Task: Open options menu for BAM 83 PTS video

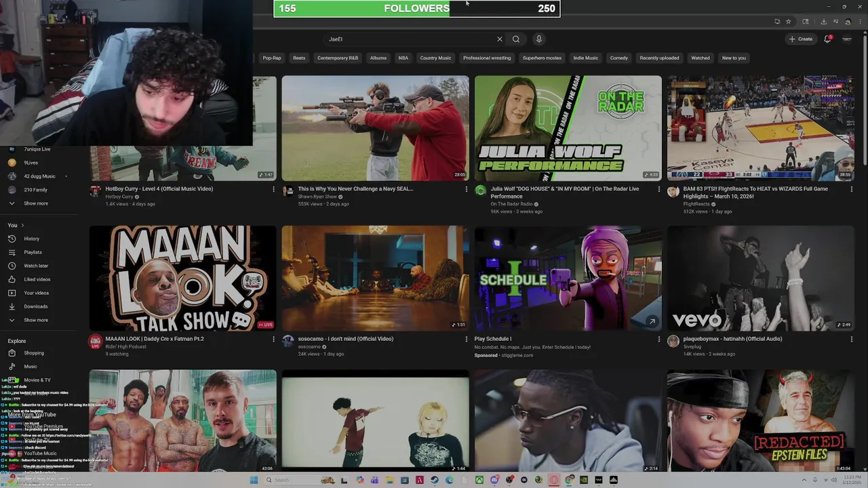Action: [x=852, y=190]
